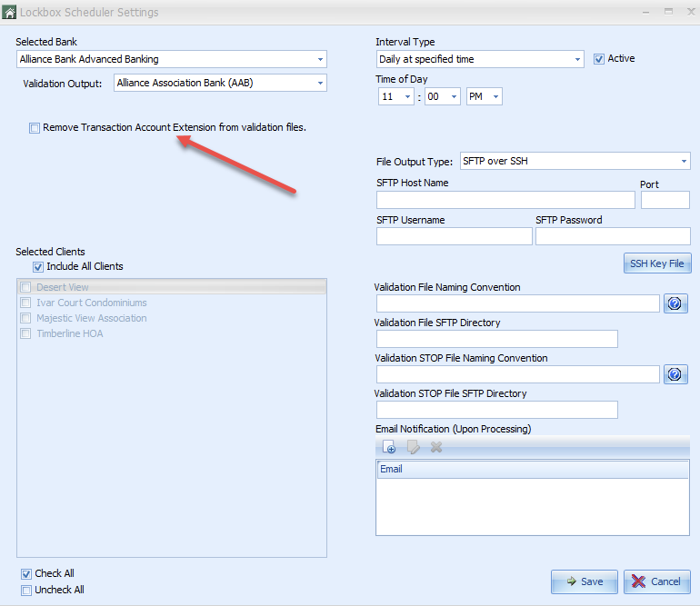This screenshot has width=700, height=606.
Task: Open the Validation Output dropdown
Action: pos(320,84)
